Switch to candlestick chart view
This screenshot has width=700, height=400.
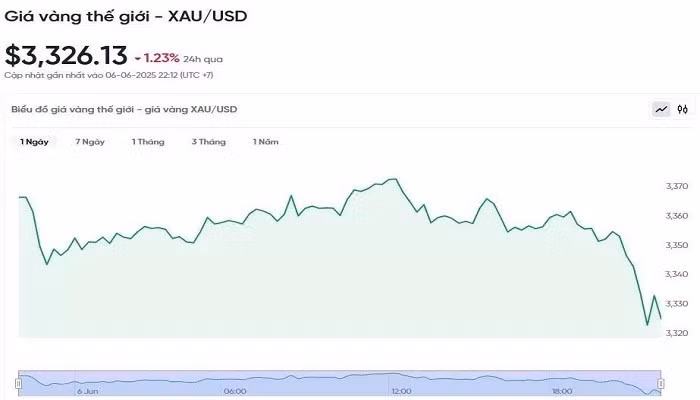tap(682, 109)
